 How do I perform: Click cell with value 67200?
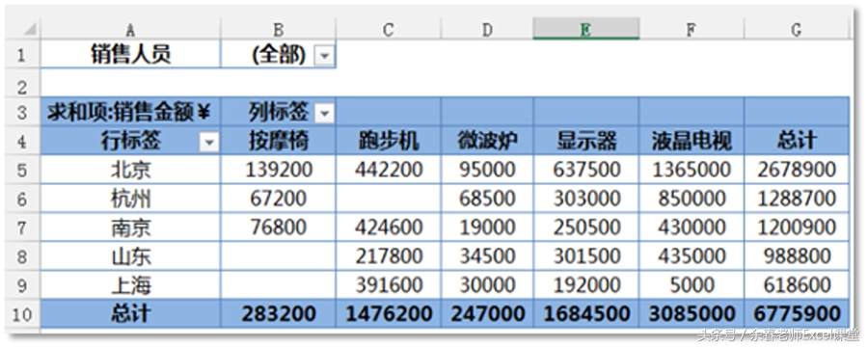(x=279, y=199)
